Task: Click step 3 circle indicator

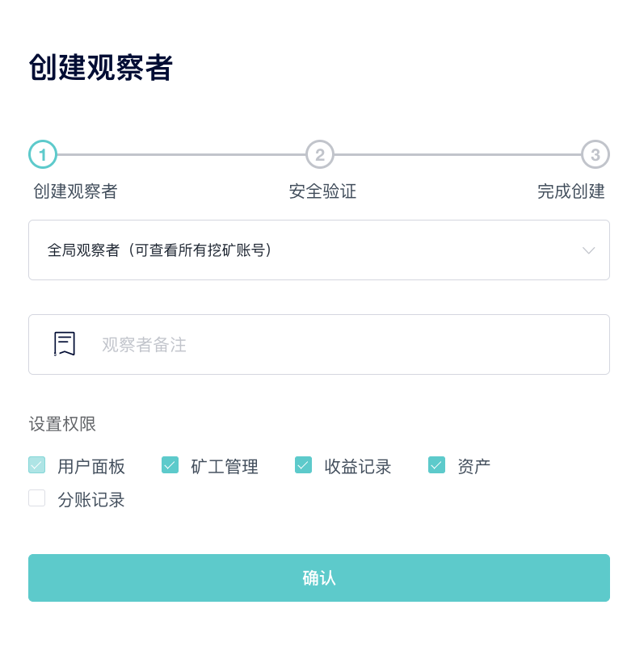Action: click(x=595, y=154)
